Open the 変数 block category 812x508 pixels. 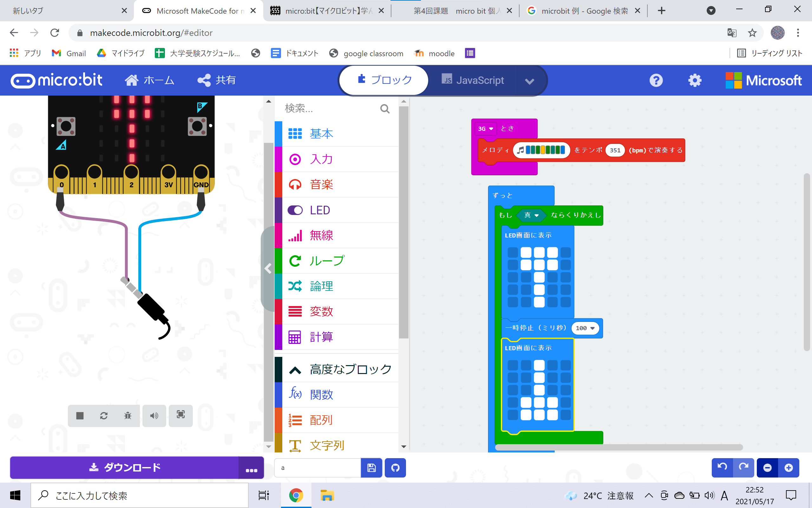click(337, 311)
